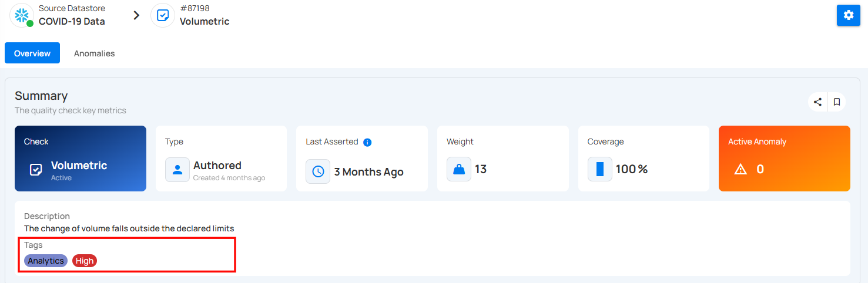The height and width of the screenshot is (283, 868).
Task: Open the Active Anomaly card
Action: point(784,159)
